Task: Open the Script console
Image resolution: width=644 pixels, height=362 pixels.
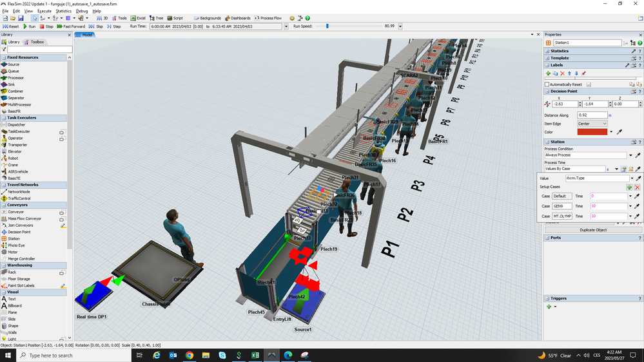Action: [175, 18]
